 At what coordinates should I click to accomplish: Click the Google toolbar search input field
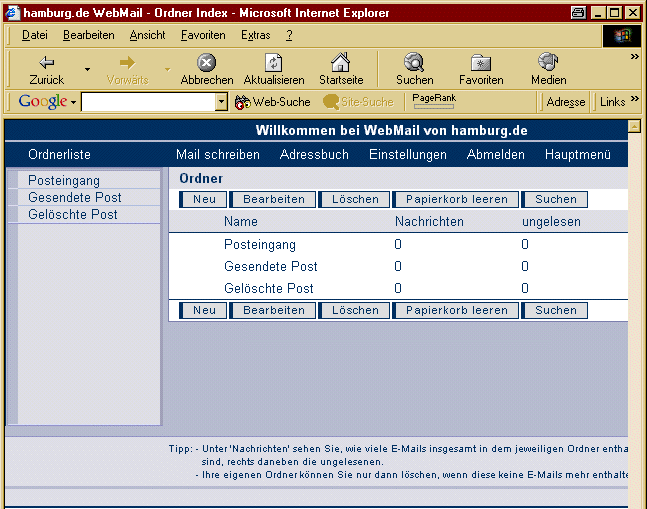[x=148, y=102]
